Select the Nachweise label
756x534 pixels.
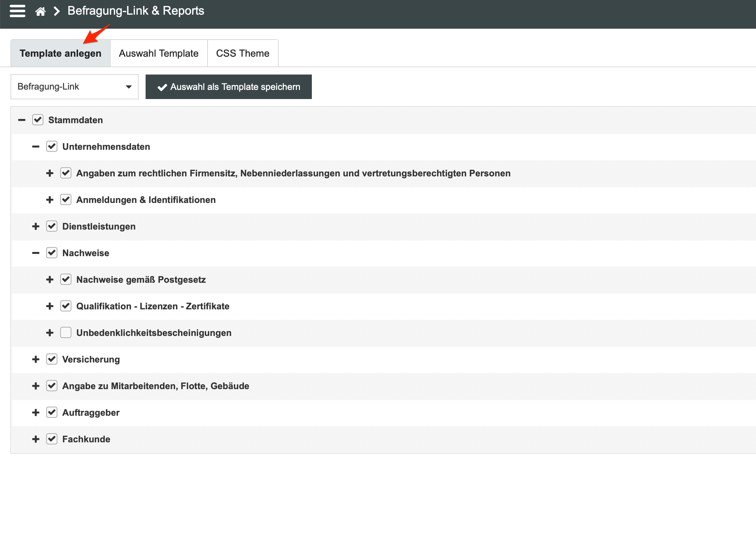pyautogui.click(x=86, y=253)
